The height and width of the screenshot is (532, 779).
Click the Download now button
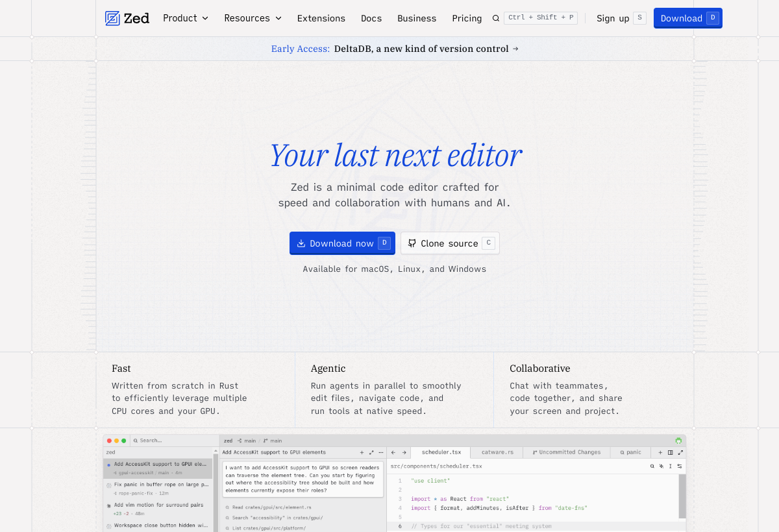(x=342, y=243)
